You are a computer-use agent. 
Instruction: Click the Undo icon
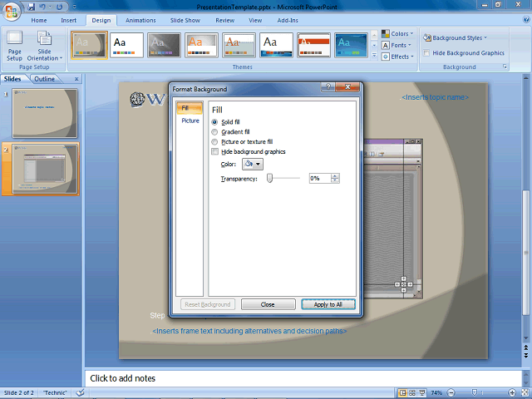click(42, 7)
